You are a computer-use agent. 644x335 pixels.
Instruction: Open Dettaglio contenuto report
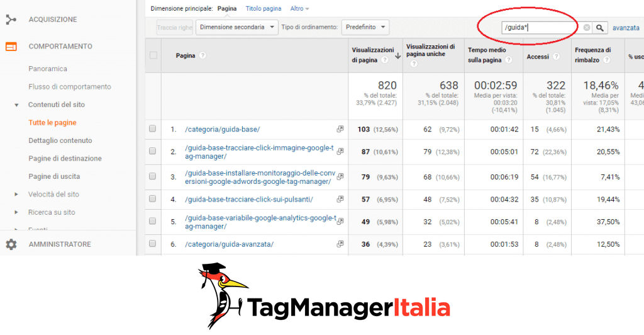[x=60, y=140]
